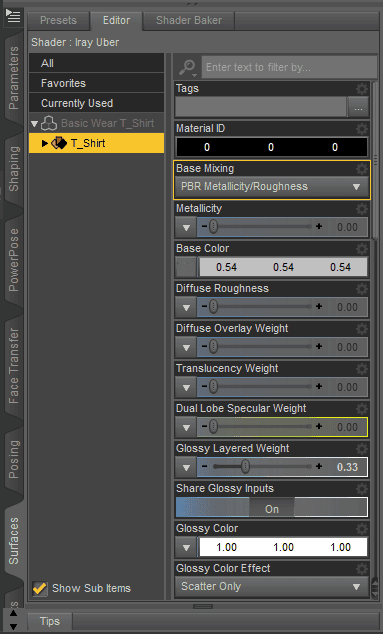Open the Face Transfer side tab
383x634 pixels.
[x=14, y=365]
